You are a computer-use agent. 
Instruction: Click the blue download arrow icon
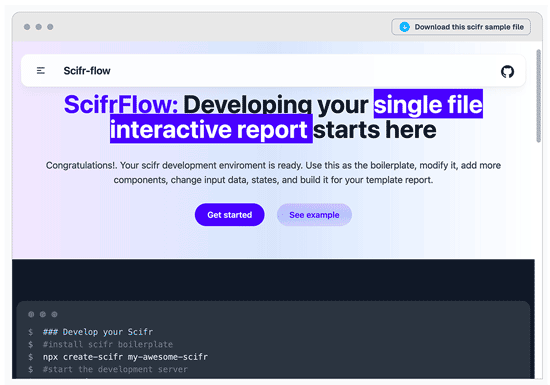coord(404,27)
